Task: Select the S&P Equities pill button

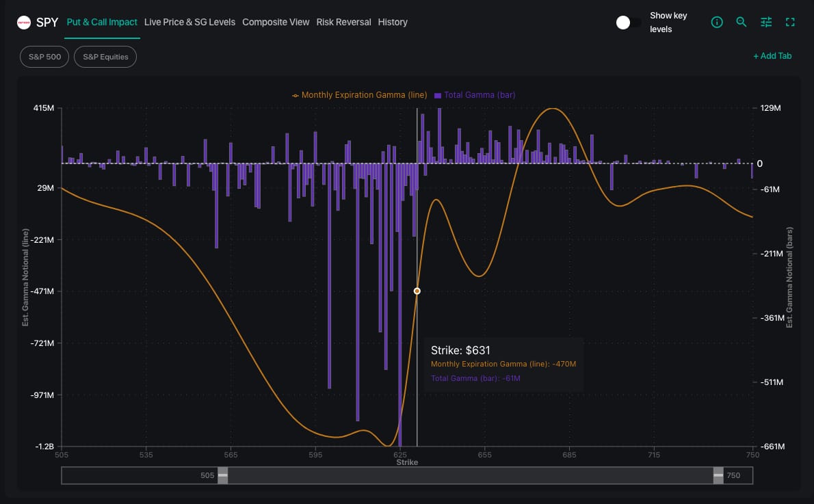Action: tap(105, 57)
